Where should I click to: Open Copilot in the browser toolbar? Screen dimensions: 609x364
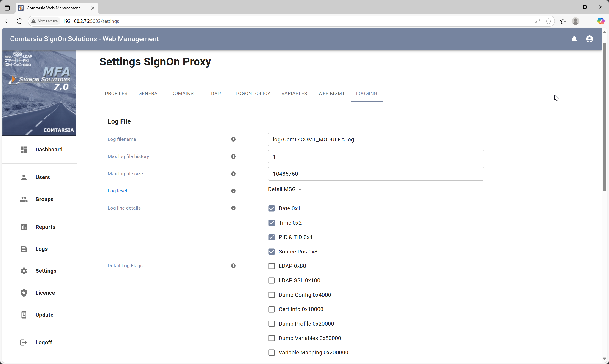point(601,21)
